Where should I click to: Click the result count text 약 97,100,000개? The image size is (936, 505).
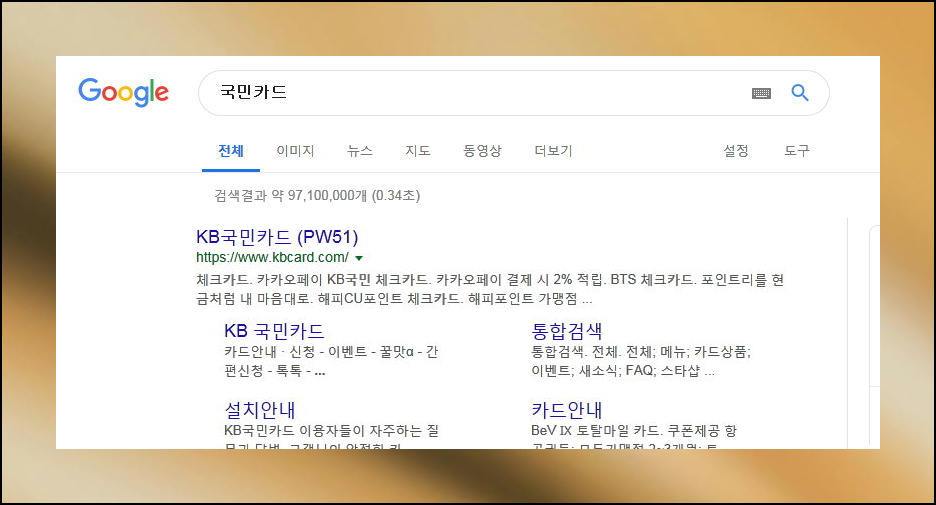[319, 196]
